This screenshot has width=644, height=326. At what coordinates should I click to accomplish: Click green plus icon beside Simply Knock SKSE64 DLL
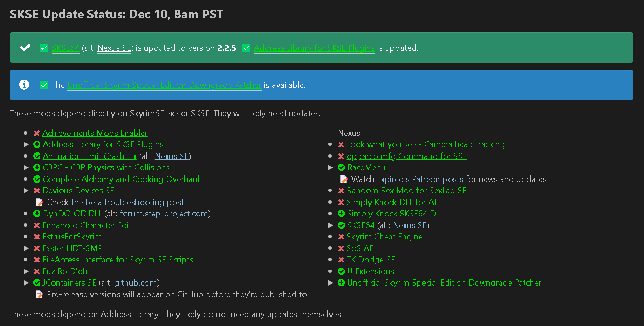click(342, 214)
